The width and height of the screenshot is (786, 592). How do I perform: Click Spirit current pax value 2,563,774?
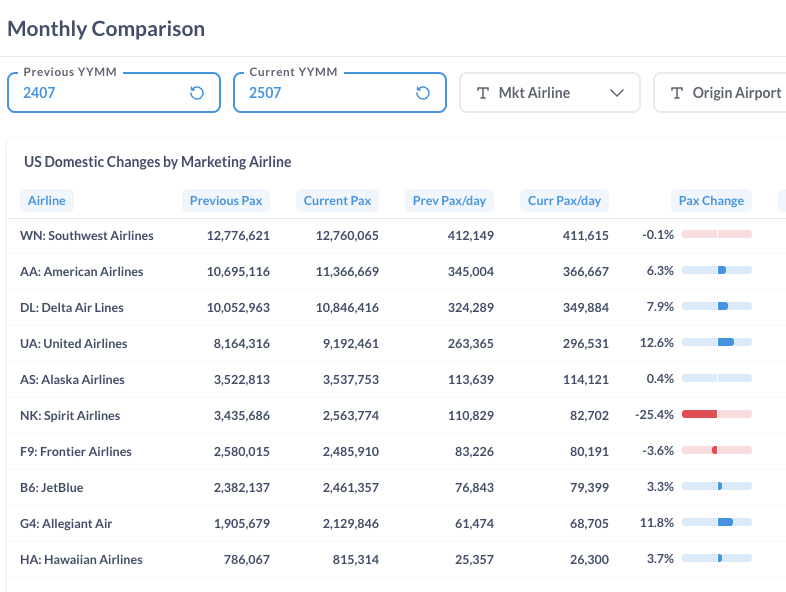coord(350,416)
